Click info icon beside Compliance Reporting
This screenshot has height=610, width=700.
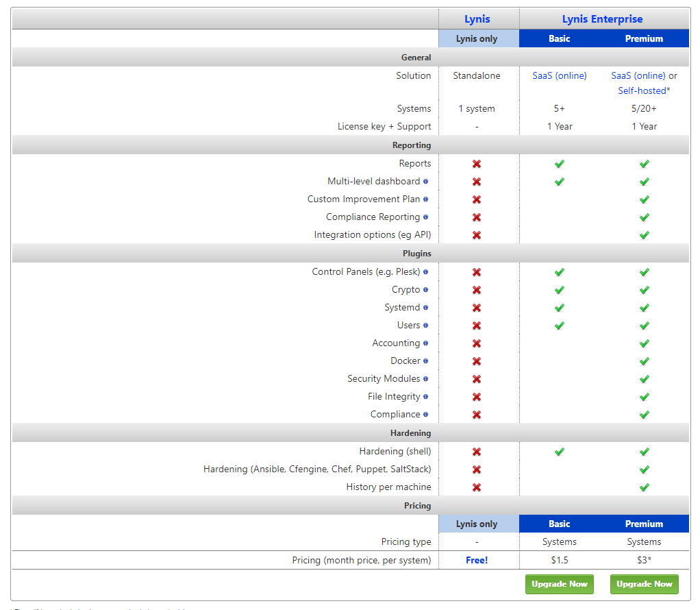tap(425, 217)
